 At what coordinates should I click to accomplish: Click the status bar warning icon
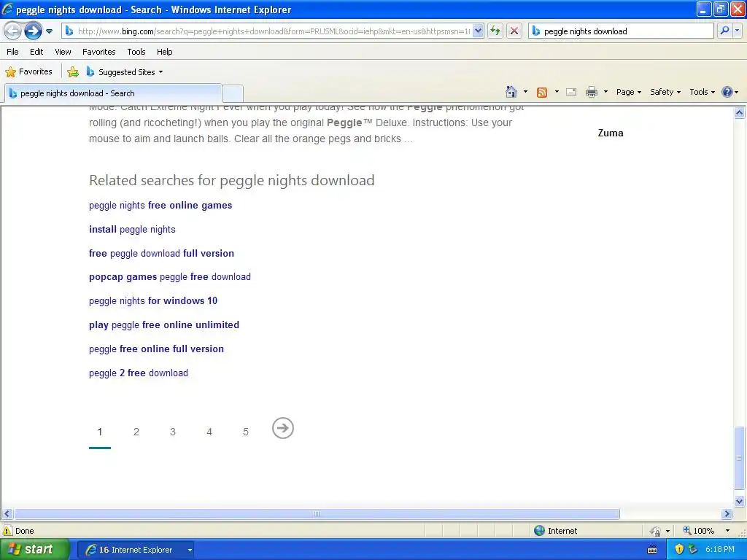point(7,531)
